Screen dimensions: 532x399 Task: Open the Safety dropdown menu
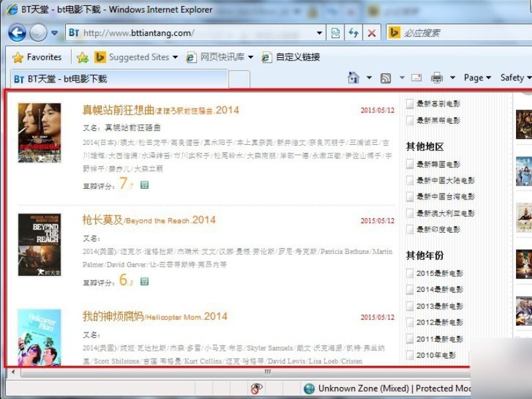[513, 77]
